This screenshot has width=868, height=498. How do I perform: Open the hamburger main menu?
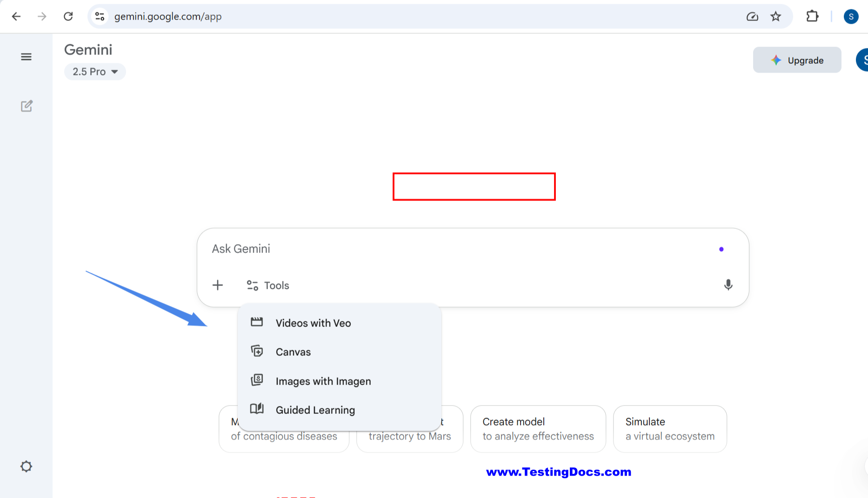click(x=26, y=57)
